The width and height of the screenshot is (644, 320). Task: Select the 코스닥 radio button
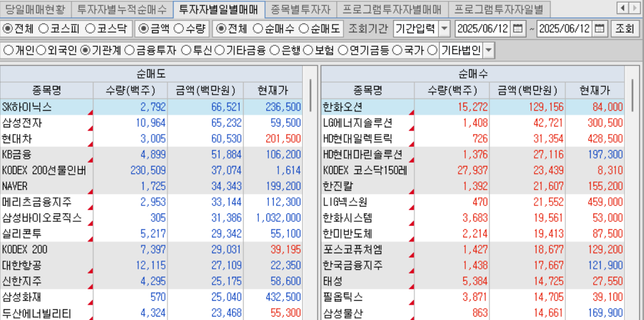tap(90, 29)
